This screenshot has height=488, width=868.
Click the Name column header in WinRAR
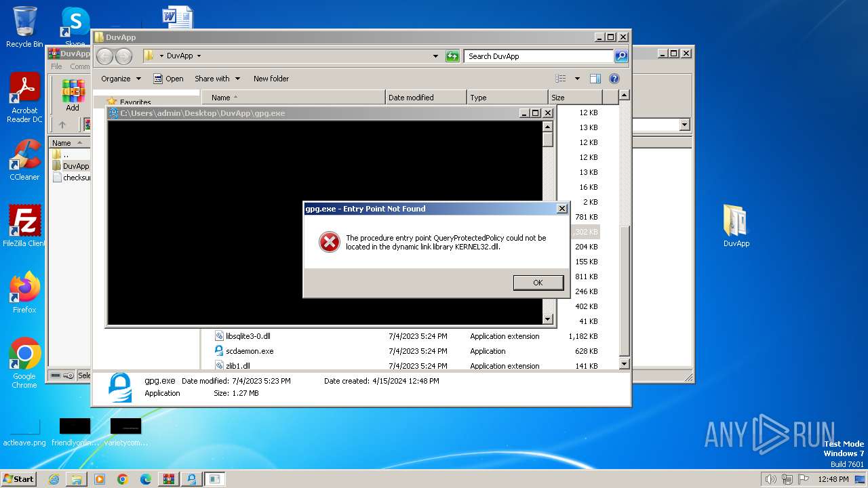(69, 143)
